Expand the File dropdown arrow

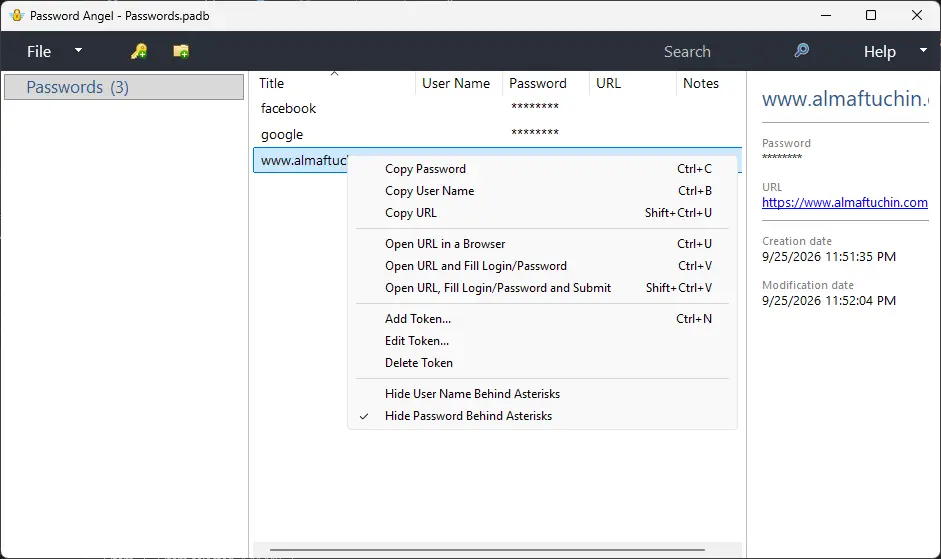click(x=78, y=50)
